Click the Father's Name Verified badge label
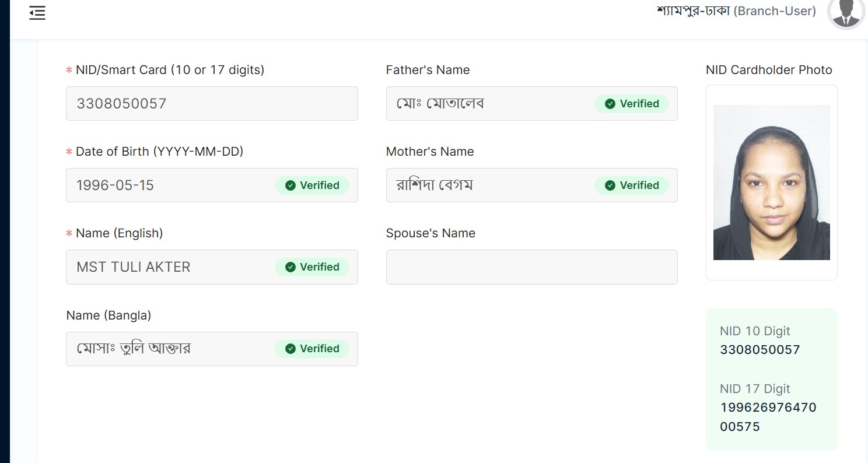868x463 pixels. pos(639,104)
